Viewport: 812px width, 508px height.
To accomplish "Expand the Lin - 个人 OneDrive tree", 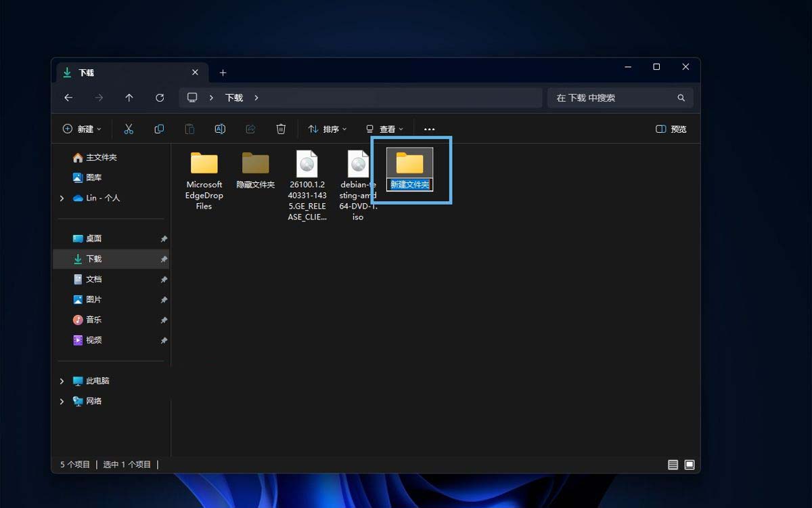I will 62,198.
